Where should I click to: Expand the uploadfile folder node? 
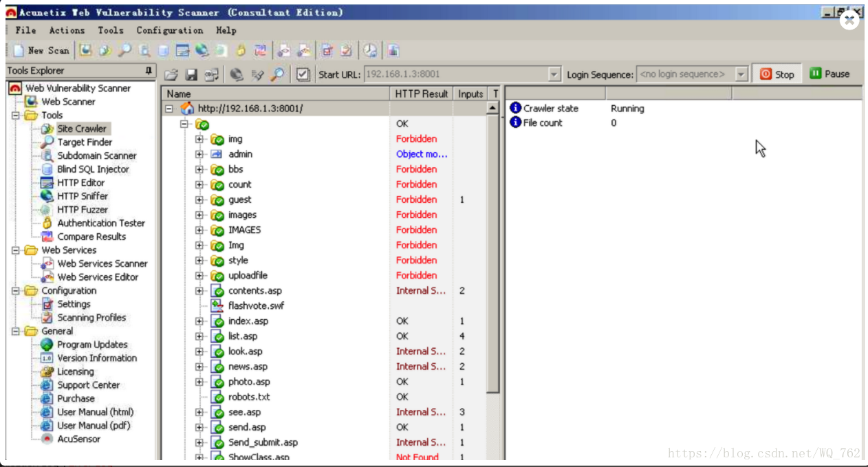coord(199,275)
